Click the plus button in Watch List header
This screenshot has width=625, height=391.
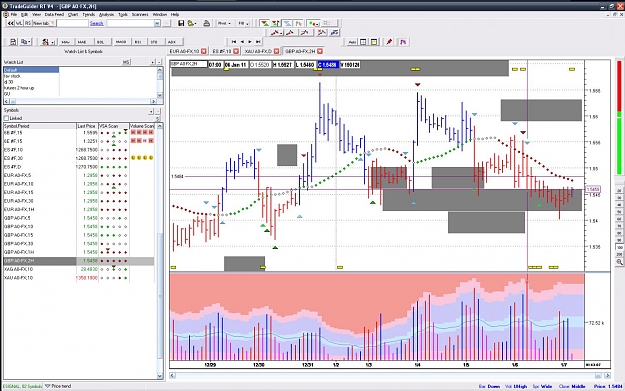point(153,62)
